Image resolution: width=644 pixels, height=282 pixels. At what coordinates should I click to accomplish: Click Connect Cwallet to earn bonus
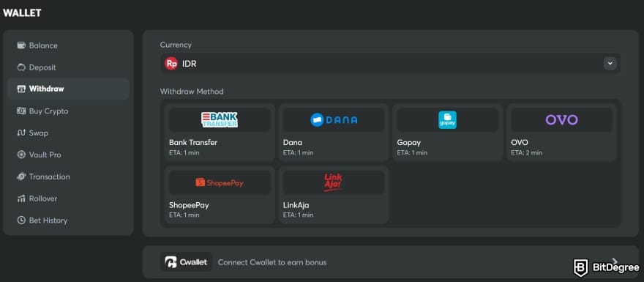coord(272,262)
